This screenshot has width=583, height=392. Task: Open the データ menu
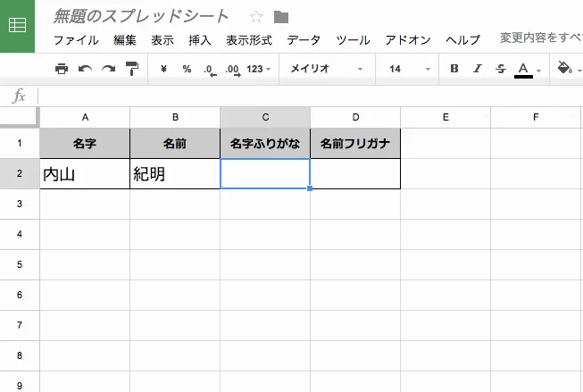(304, 40)
